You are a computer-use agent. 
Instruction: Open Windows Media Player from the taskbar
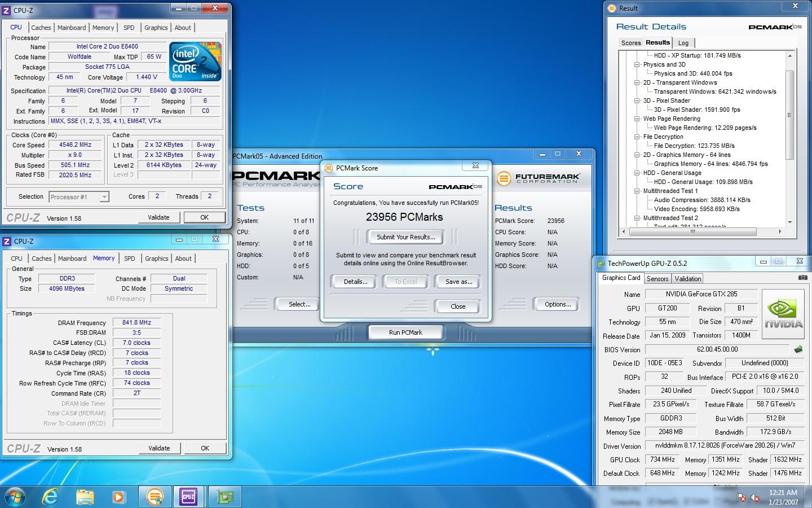point(118,497)
